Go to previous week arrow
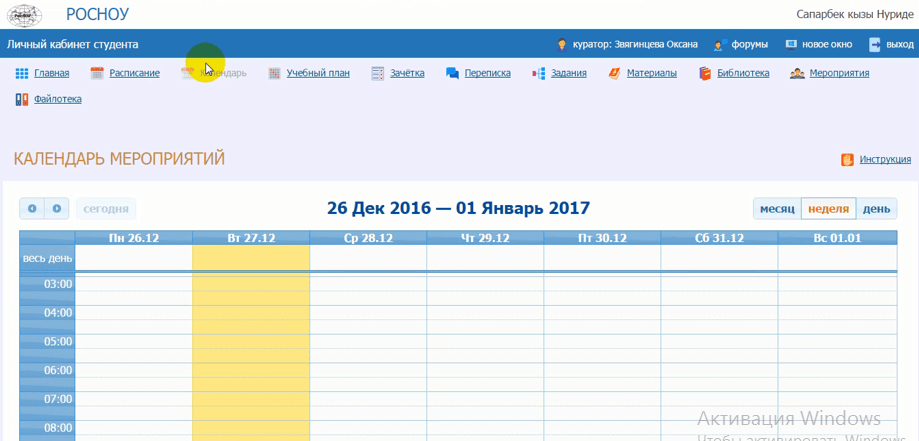Screen dimensions: 919x441 [32, 209]
